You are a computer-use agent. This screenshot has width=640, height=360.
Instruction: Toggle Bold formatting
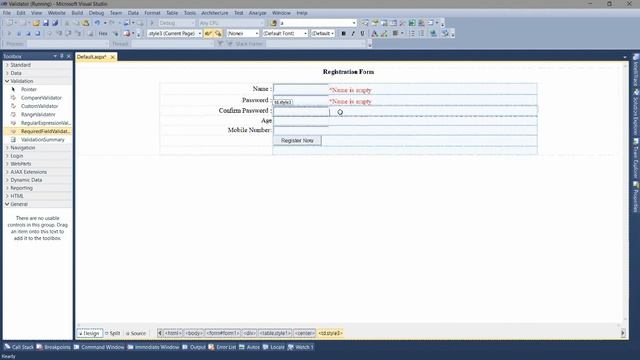[344, 33]
